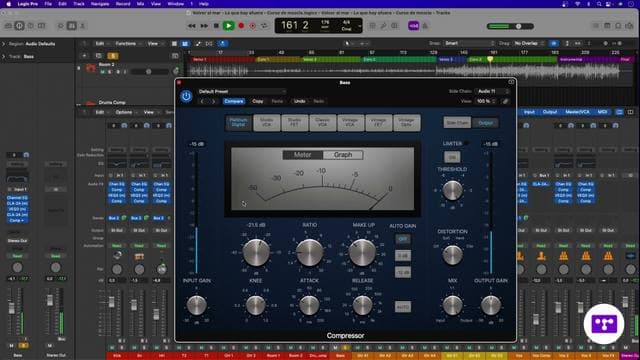
Task: Toggle the Limiter ON button
Action: pyautogui.click(x=452, y=157)
